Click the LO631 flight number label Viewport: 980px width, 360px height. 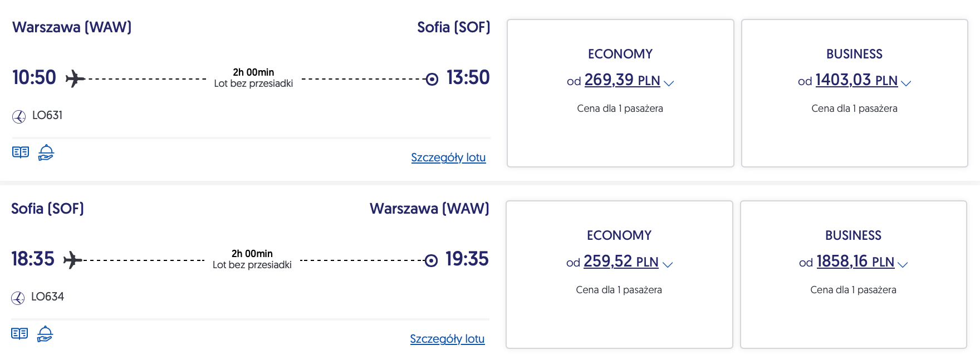point(47,115)
